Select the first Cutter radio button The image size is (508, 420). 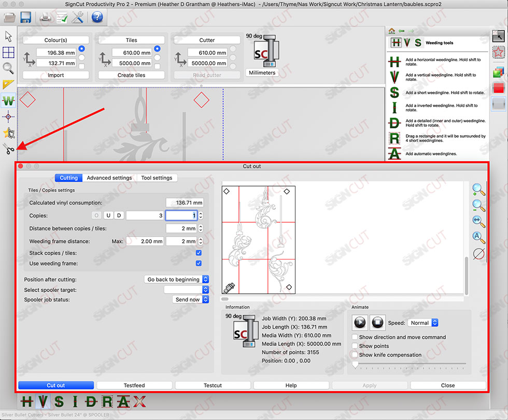(x=233, y=49)
